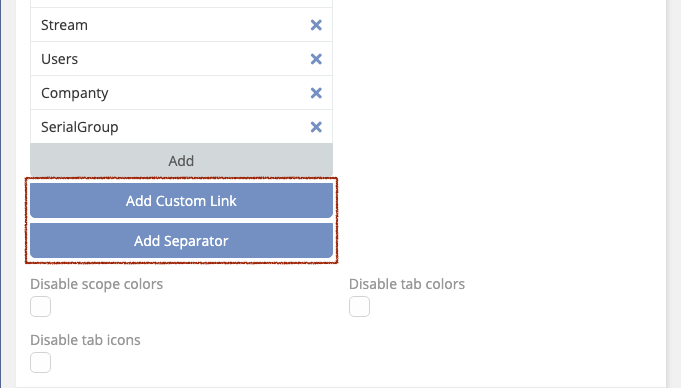The image size is (681, 388).
Task: Select the Companty list row
Action: pyautogui.click(x=182, y=93)
